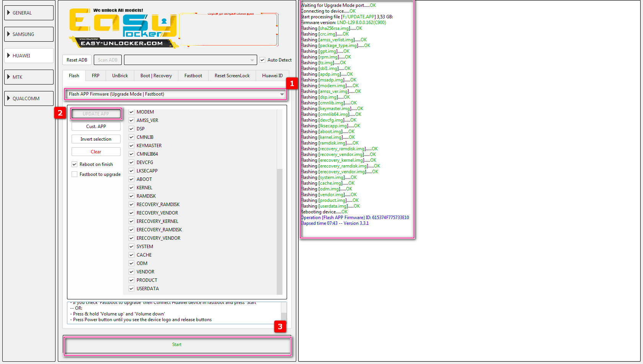Click the Rebooting device log line
Screen dimensions: 643x364
tap(324, 212)
